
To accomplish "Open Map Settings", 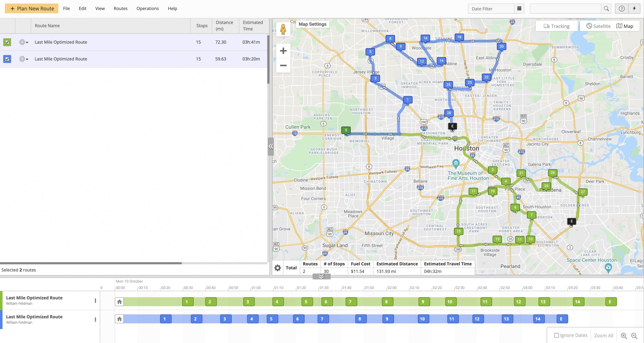I will click(312, 24).
